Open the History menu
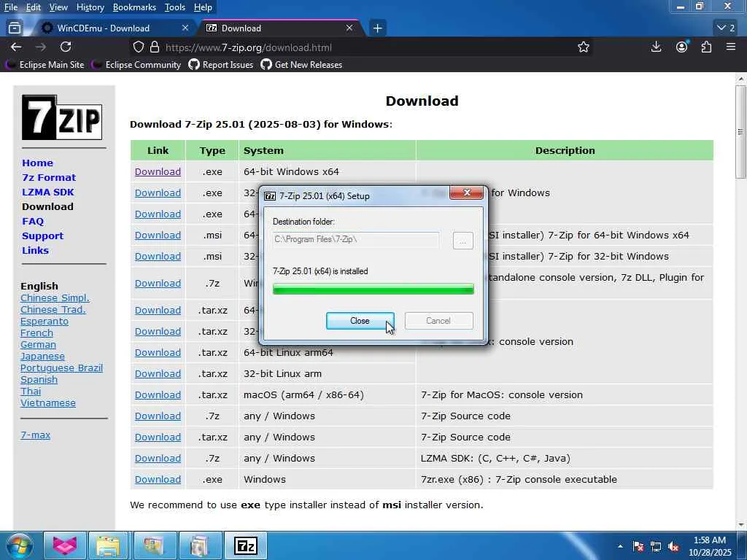The width and height of the screenshot is (747, 560). click(x=90, y=7)
